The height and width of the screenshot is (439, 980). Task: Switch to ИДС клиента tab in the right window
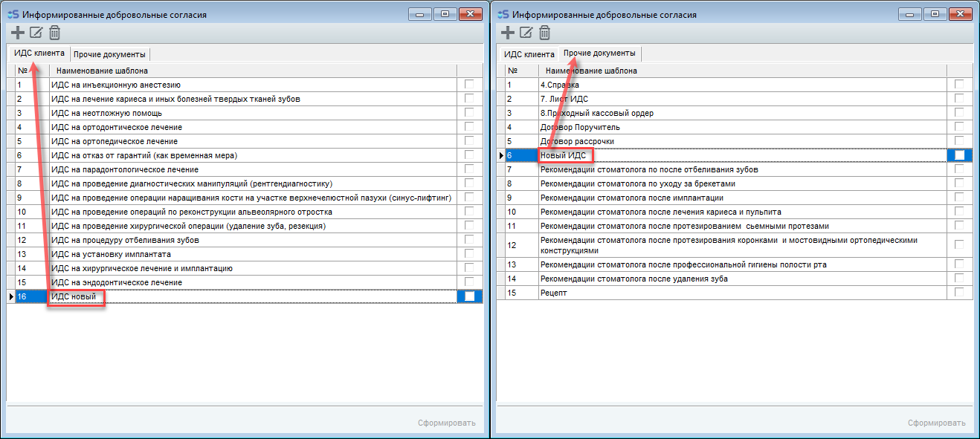[529, 54]
